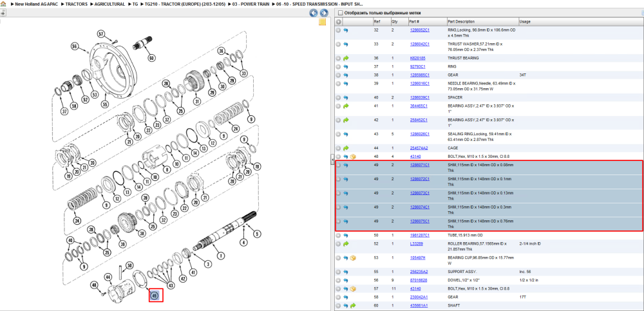Open part link 1286052C1
Image resolution: width=644 pixels, height=311 pixels.
[419, 30]
